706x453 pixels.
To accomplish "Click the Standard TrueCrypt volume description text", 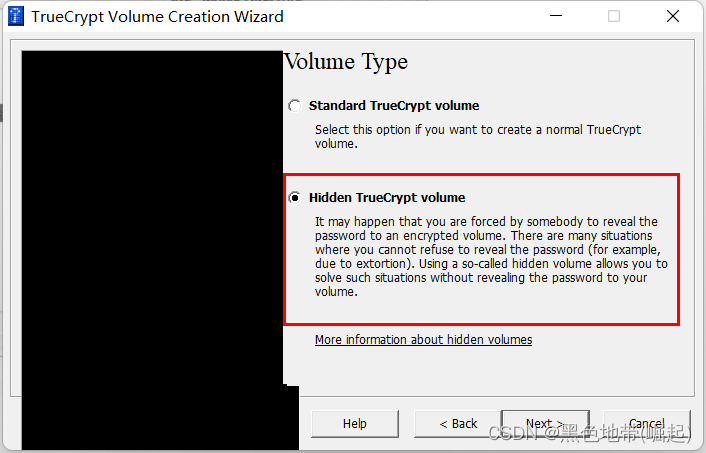I will 478,136.
